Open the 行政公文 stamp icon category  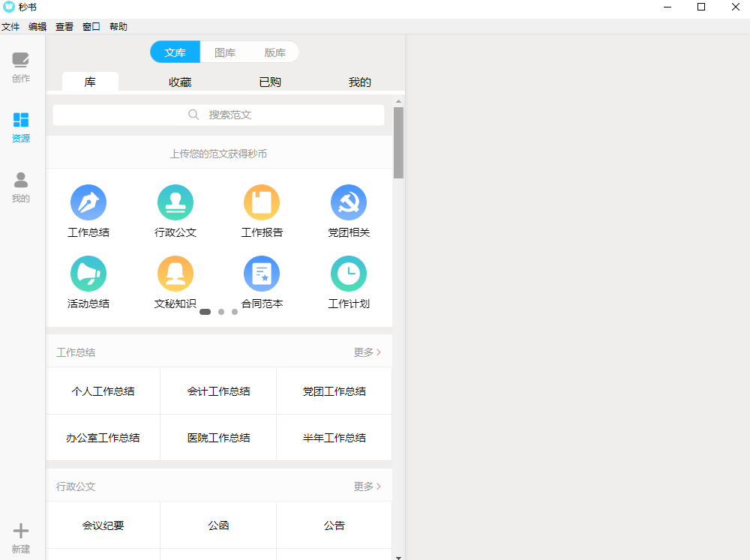[175, 202]
